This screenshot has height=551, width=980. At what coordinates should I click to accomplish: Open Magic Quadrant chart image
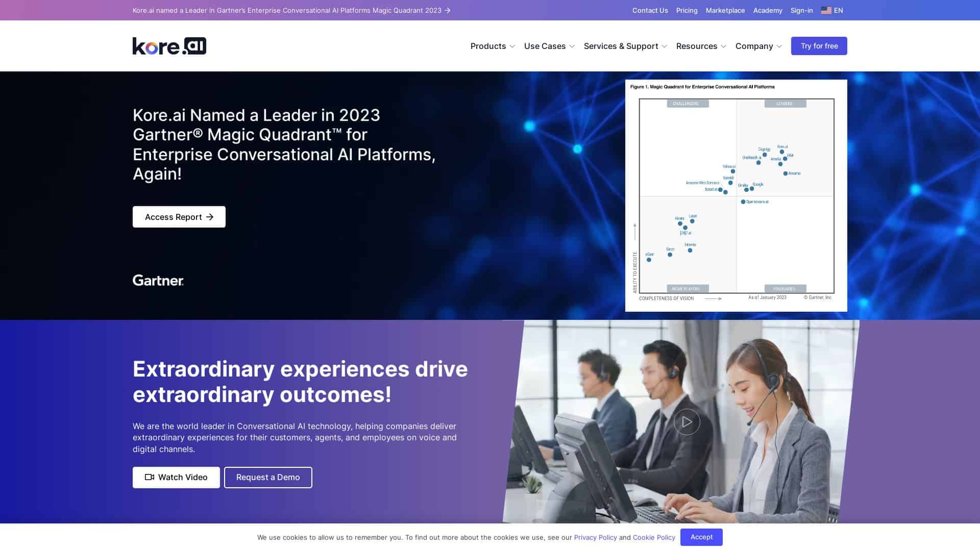736,195
